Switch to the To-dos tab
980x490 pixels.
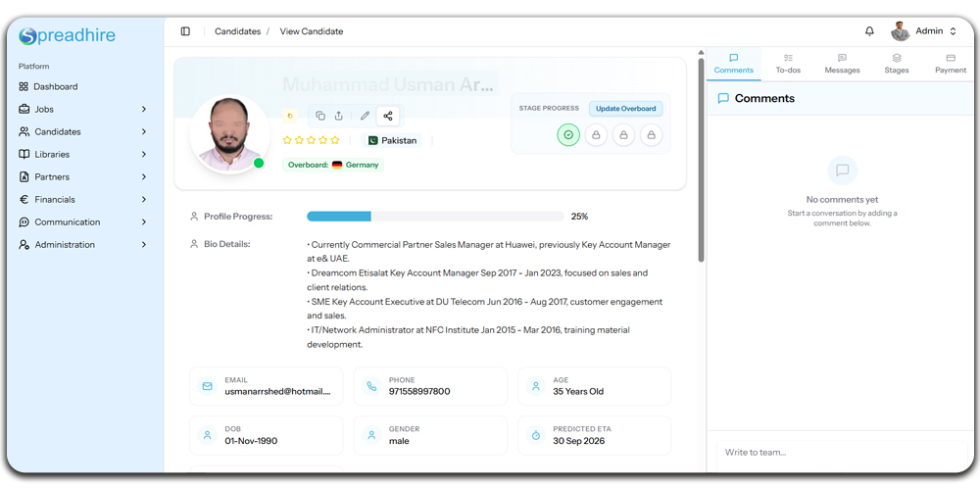click(788, 64)
